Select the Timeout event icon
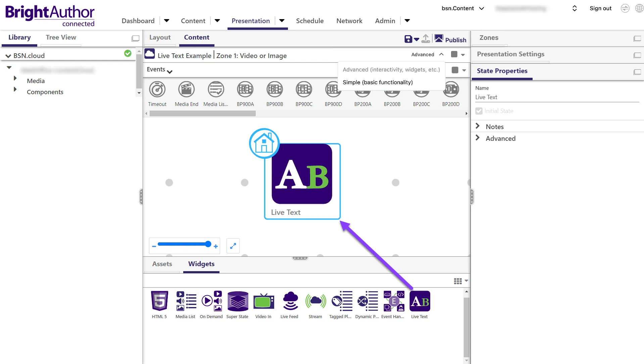 (157, 89)
